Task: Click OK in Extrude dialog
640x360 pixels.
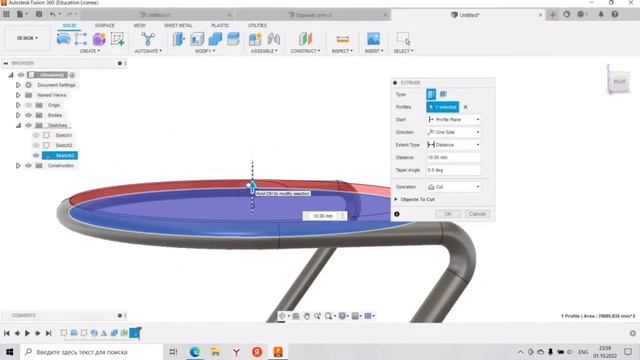Action: [x=448, y=214]
